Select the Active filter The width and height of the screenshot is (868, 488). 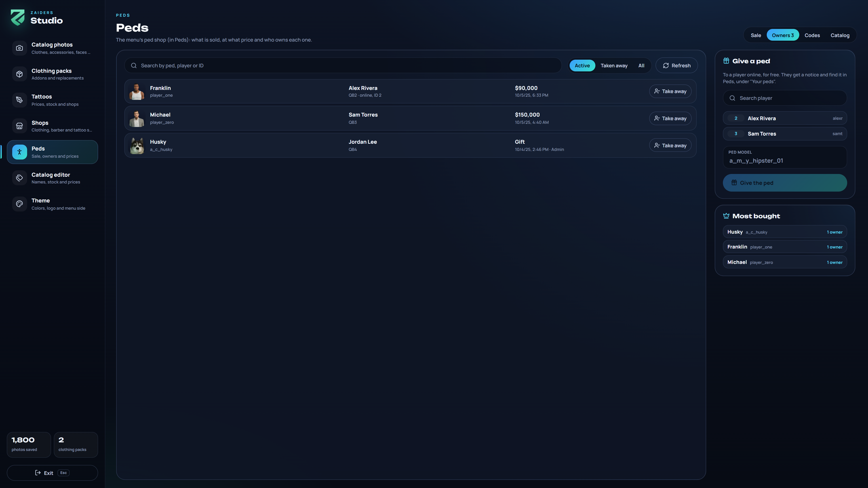tap(582, 65)
